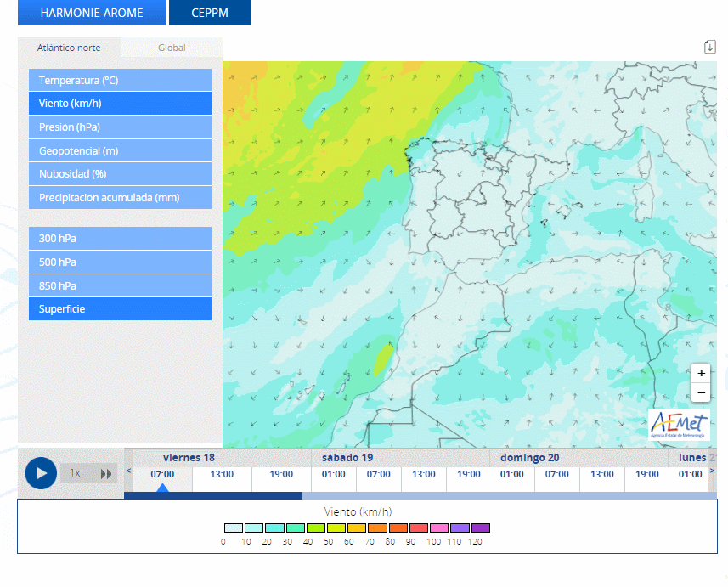Select the Nubosidad (%) layer
Screen dimensions: 728x587
point(120,174)
